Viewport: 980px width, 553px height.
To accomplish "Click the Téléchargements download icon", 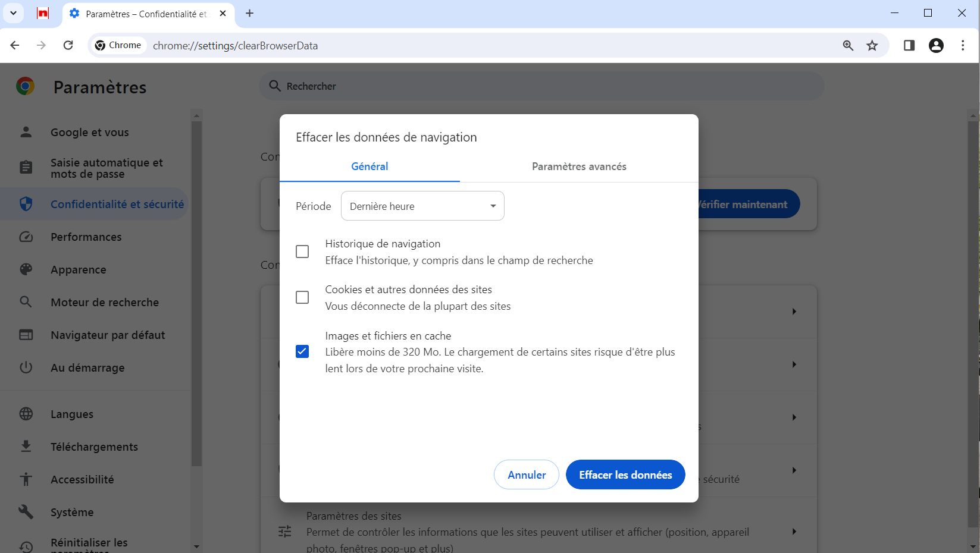I will (26, 447).
